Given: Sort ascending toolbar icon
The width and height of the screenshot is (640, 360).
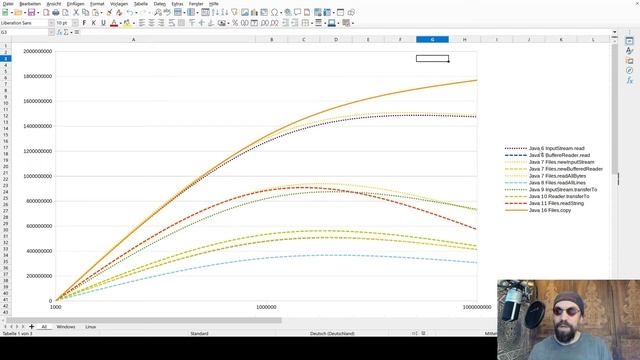Looking at the screenshot, I should [x=215, y=13].
